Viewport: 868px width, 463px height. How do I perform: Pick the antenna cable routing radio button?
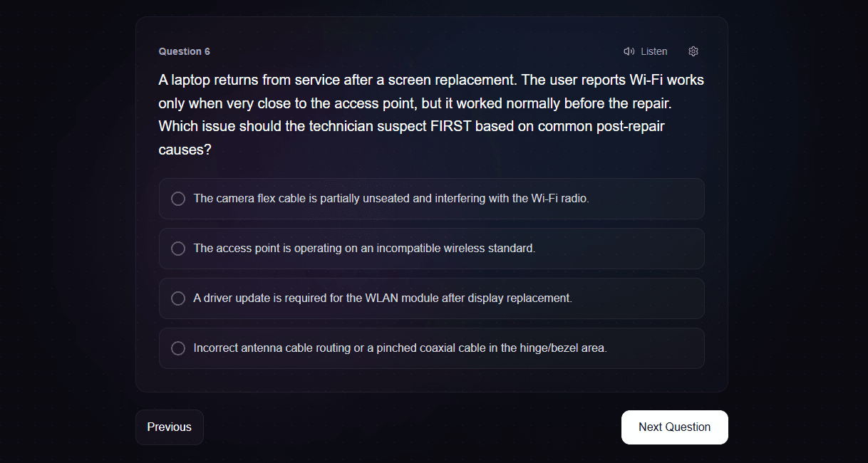(x=178, y=348)
